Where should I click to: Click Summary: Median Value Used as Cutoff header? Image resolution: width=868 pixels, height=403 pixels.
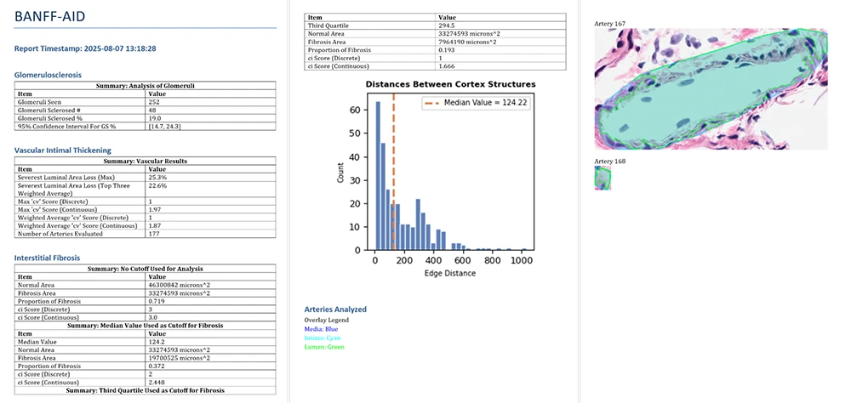coord(145,326)
